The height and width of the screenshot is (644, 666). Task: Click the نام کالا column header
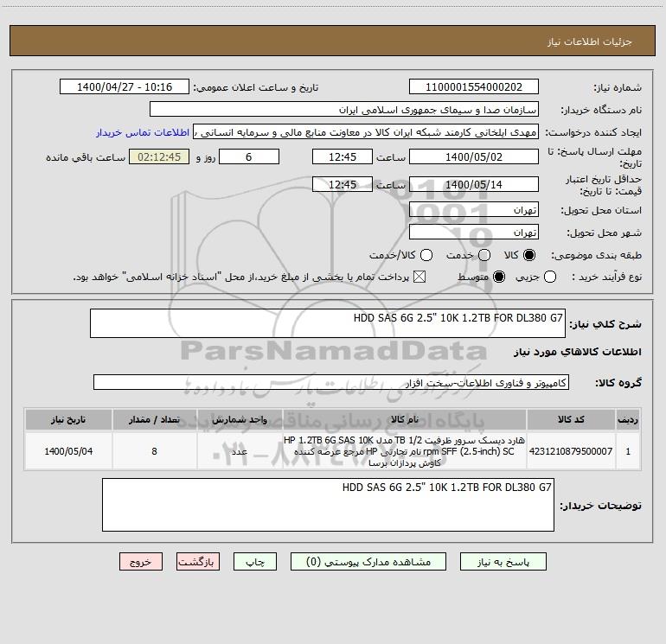(x=405, y=419)
